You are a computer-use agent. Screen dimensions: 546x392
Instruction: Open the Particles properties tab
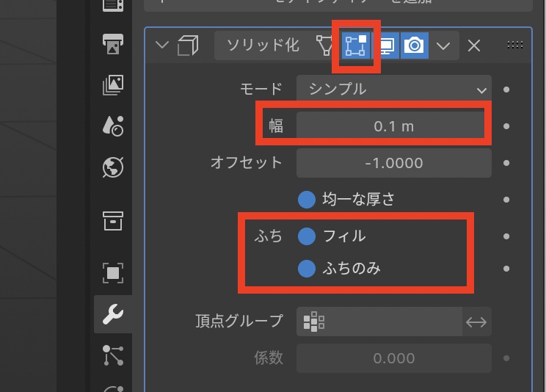pos(113,355)
